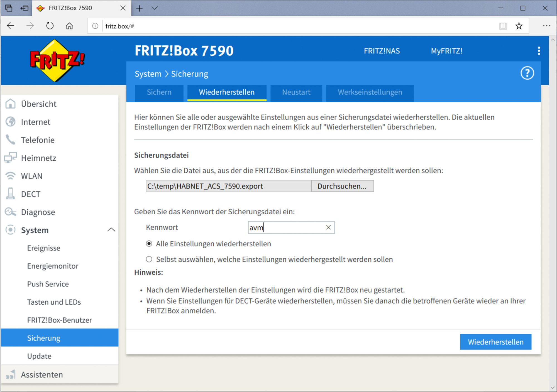Switch to the Sichern tab
This screenshot has width=557, height=392.
click(159, 92)
